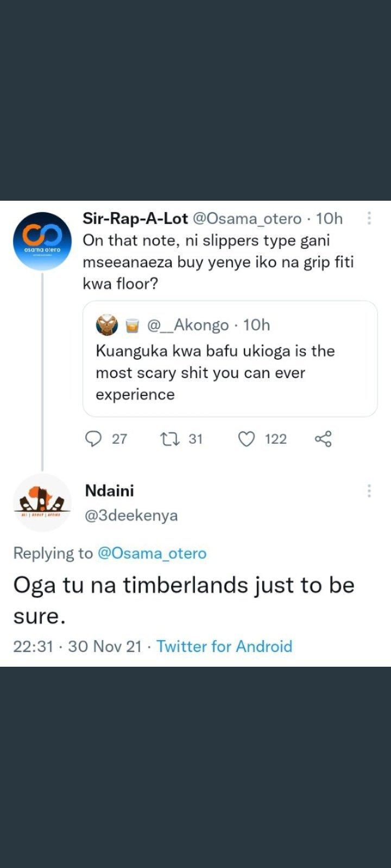Screen dimensions: 391x868
Task: Tap the @__Akongo handle in quoted tweet
Action: (188, 325)
